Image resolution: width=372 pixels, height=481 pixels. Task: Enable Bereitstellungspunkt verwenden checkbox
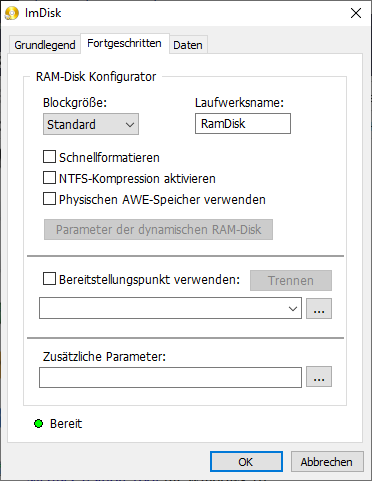click(49, 279)
